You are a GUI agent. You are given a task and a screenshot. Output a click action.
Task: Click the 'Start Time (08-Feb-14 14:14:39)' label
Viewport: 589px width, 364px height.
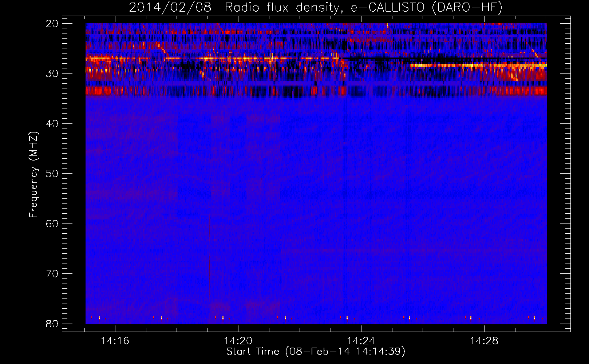316,352
